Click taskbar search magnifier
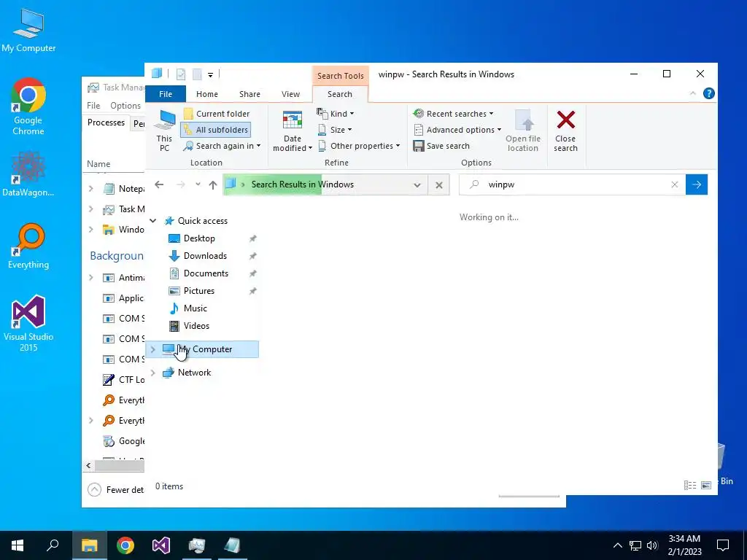747x560 pixels. pos(53,545)
